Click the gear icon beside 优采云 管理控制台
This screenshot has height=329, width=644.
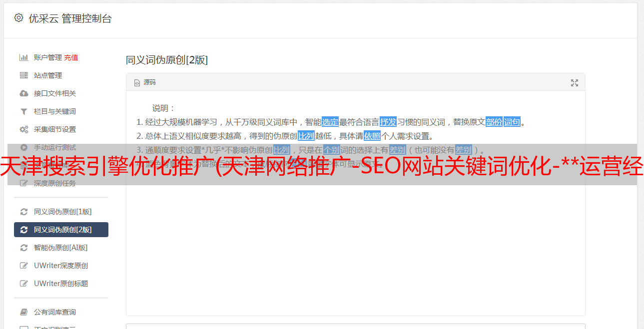tap(18, 18)
